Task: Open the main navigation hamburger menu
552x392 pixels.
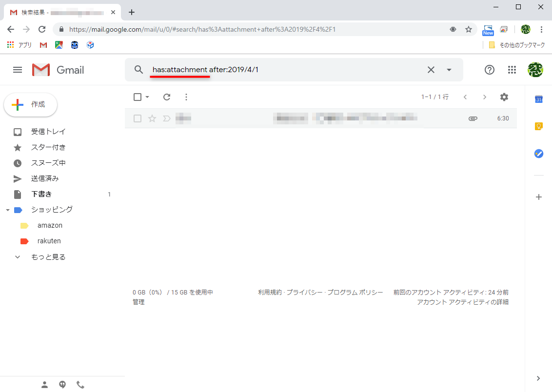Action: [x=18, y=70]
